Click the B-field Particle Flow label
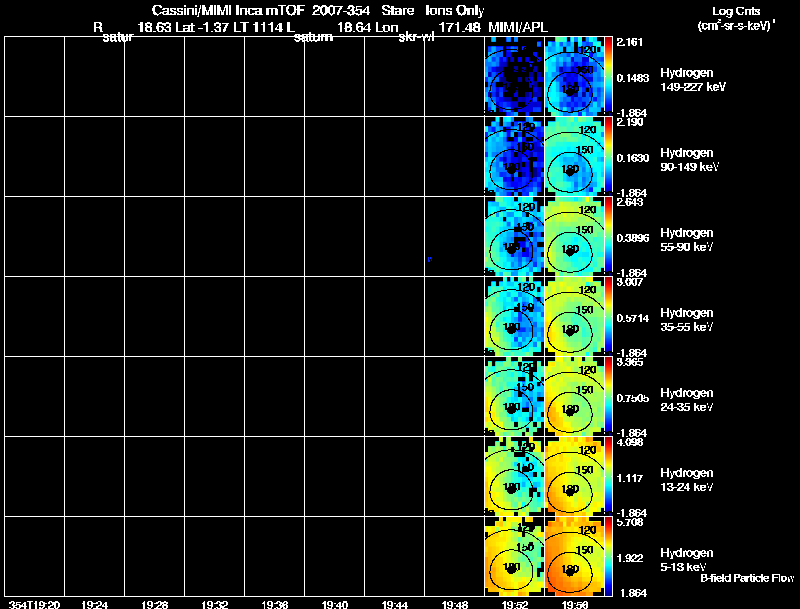The width and height of the screenshot is (800, 609). pyautogui.click(x=747, y=578)
